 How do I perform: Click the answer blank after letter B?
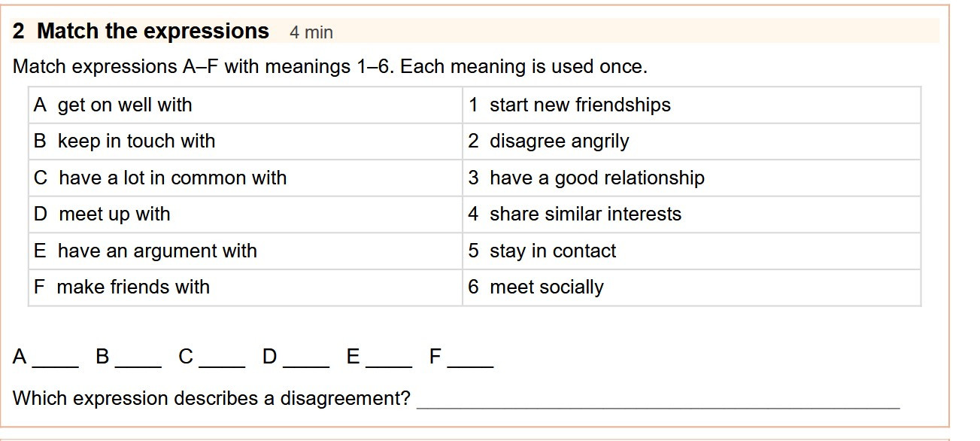(x=138, y=358)
